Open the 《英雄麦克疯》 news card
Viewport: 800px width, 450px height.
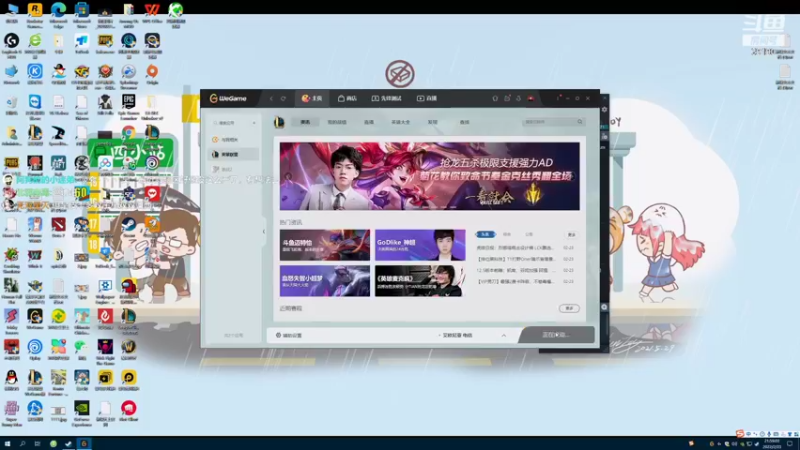[420, 281]
